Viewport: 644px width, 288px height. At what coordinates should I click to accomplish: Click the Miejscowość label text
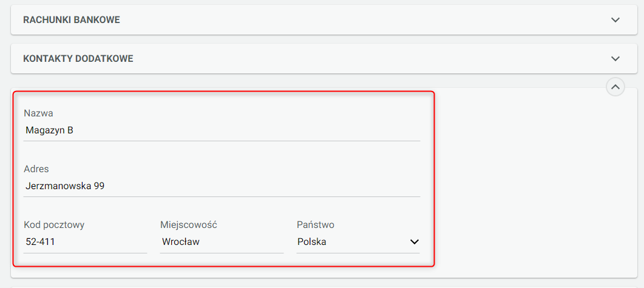189,225
